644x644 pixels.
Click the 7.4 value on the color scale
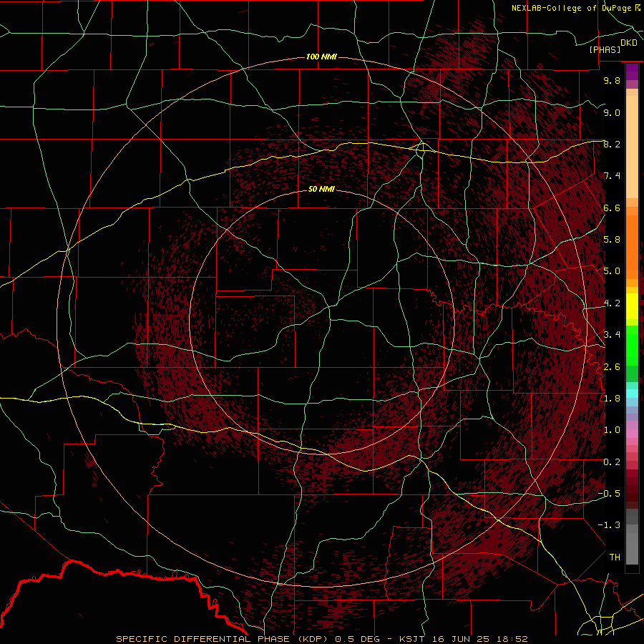click(612, 176)
